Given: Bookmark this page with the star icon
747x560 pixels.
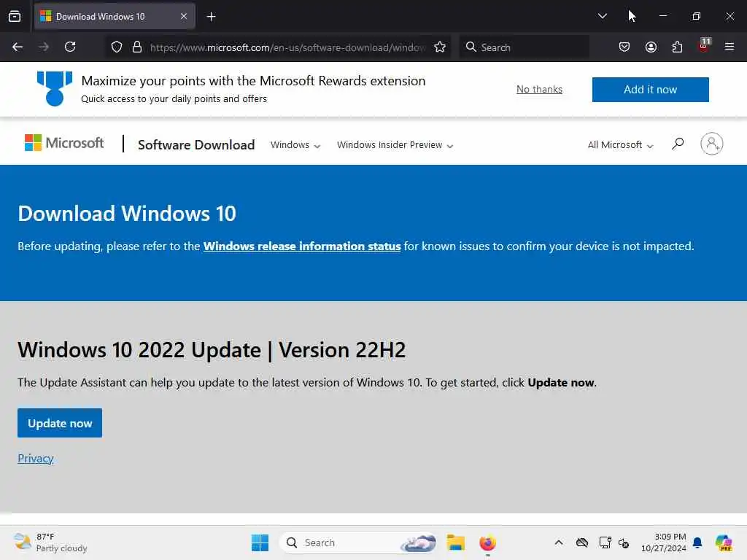Looking at the screenshot, I should coord(440,47).
